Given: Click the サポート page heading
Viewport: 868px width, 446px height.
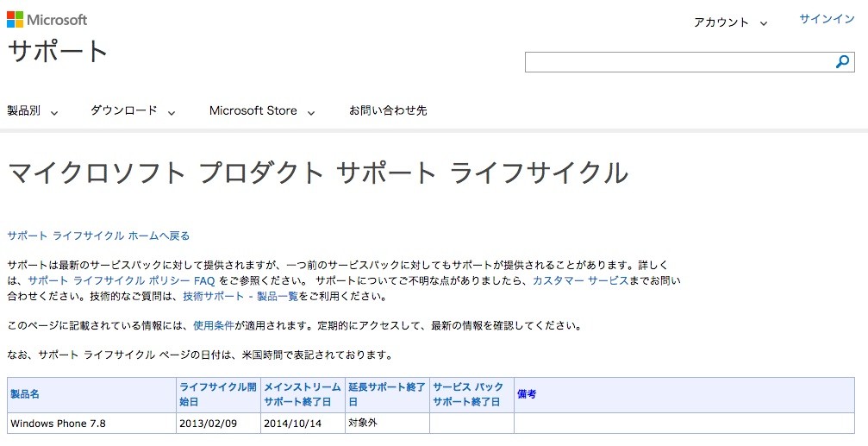Looking at the screenshot, I should tap(58, 51).
